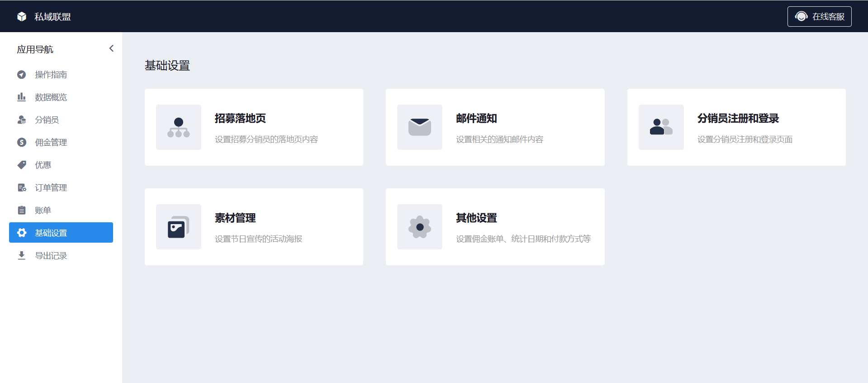Click the person icon beside 分销员
The height and width of the screenshot is (383, 868).
pos(21,120)
